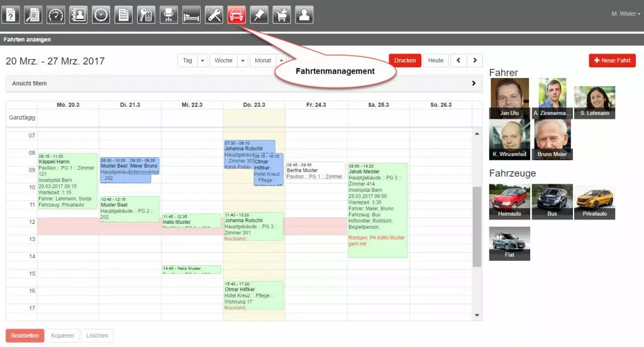644x347 pixels.
Task: Click the office chair icon
Action: (169, 14)
